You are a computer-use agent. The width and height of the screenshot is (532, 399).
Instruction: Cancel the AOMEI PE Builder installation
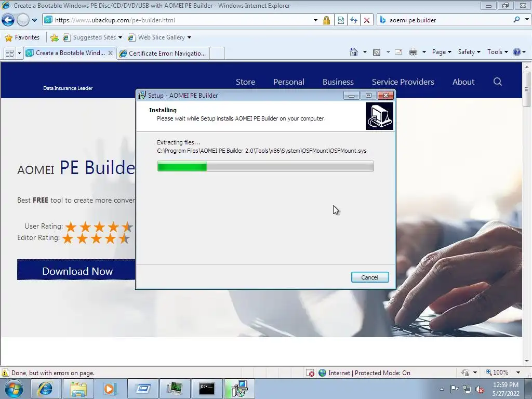click(x=370, y=277)
